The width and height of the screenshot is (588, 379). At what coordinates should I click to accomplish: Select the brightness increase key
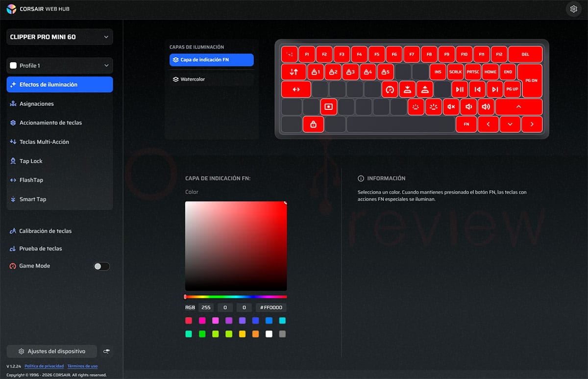(x=433, y=107)
